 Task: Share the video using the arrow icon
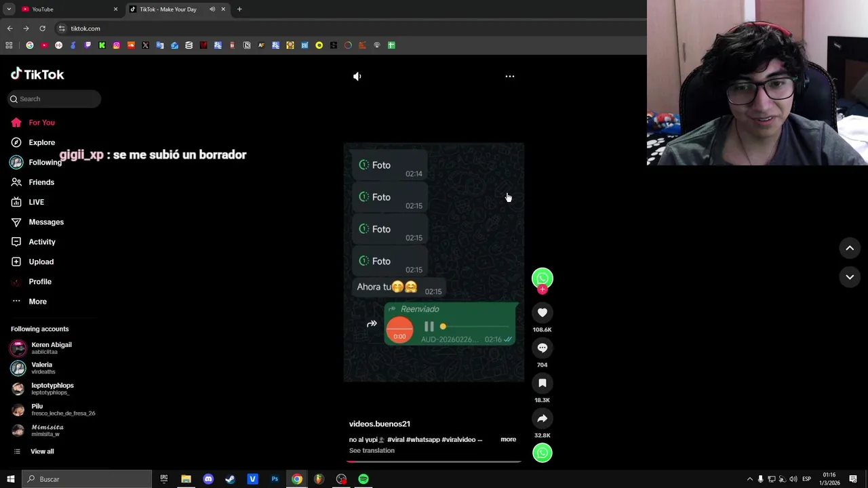point(542,418)
